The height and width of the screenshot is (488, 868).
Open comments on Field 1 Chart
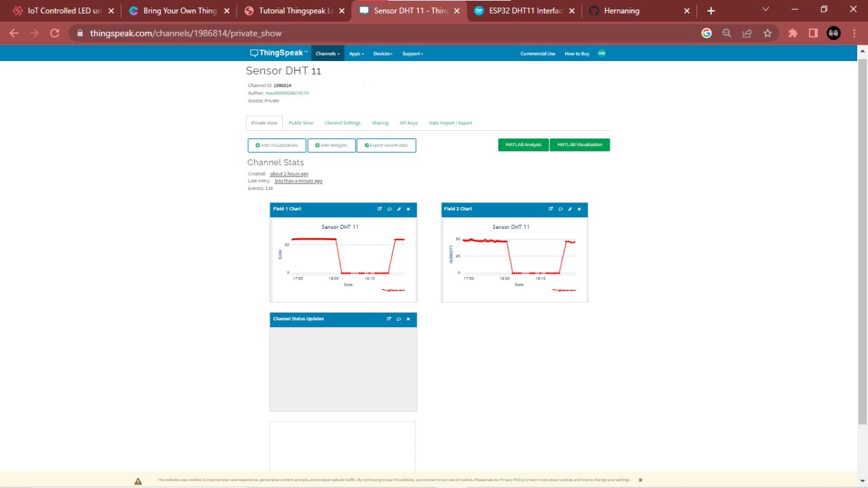[x=389, y=209]
